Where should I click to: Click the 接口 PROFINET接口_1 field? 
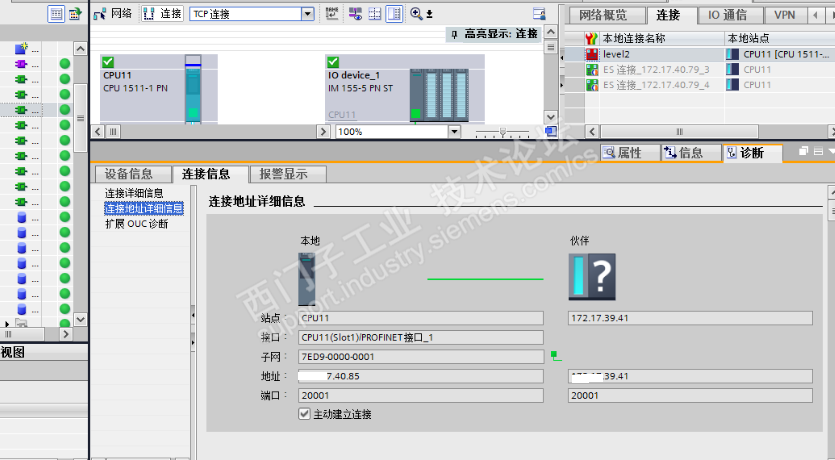click(421, 338)
